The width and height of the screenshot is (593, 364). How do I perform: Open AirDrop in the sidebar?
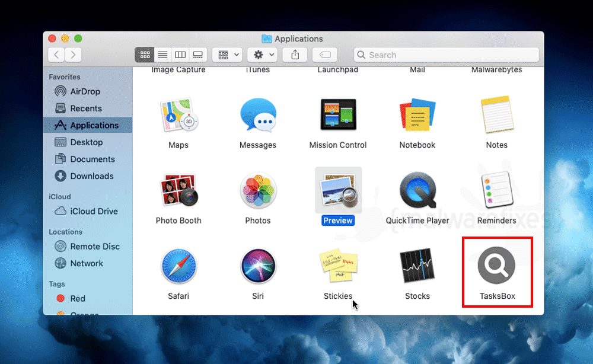coord(88,91)
